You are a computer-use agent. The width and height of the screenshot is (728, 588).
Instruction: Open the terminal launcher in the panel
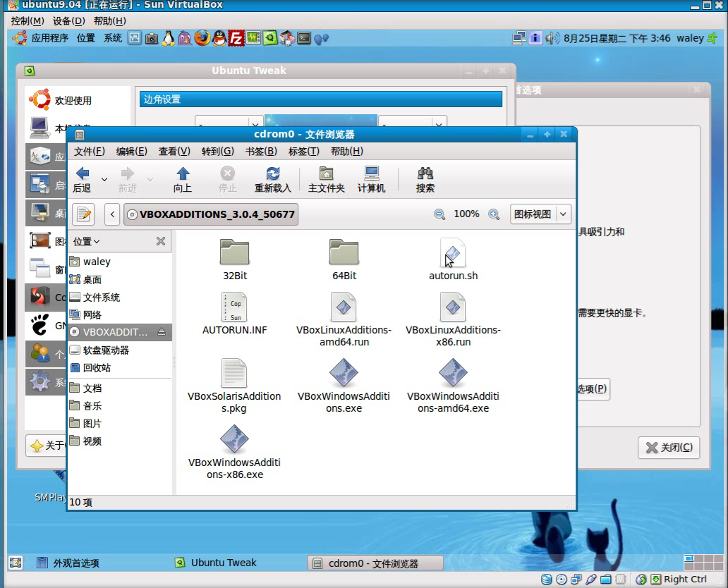coord(304,38)
